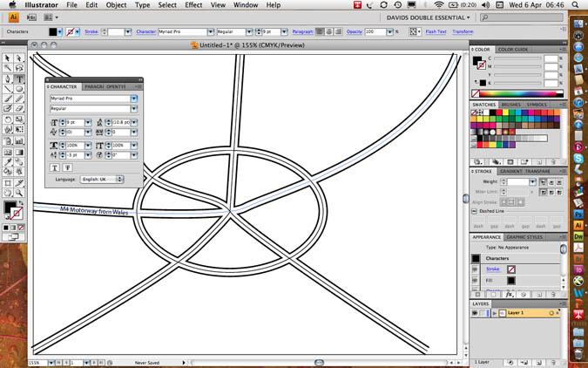588x368 pixels.
Task: Click the Add New Effect fx icon
Action: (509, 296)
